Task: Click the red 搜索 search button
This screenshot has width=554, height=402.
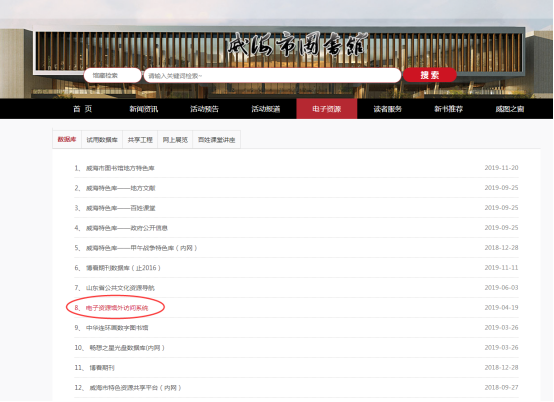Action: [430, 75]
